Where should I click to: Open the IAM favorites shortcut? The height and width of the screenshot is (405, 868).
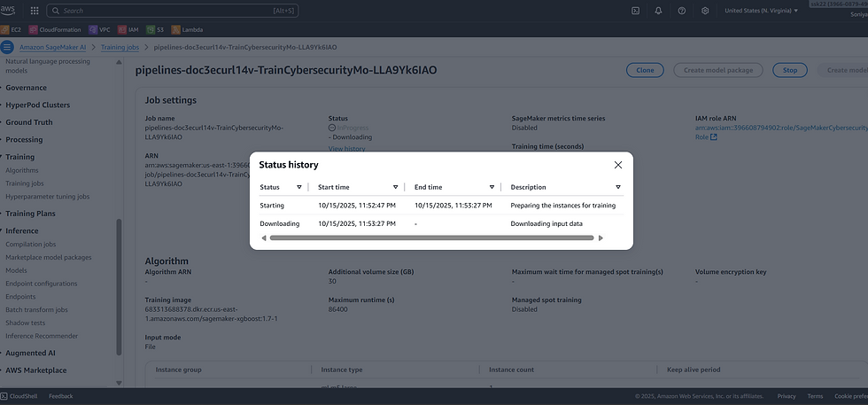point(129,30)
